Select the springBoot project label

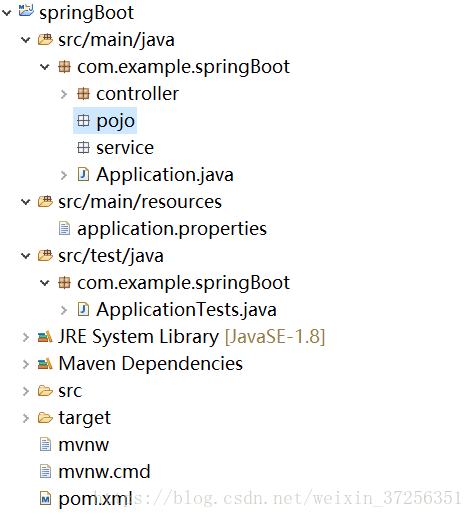(x=86, y=13)
